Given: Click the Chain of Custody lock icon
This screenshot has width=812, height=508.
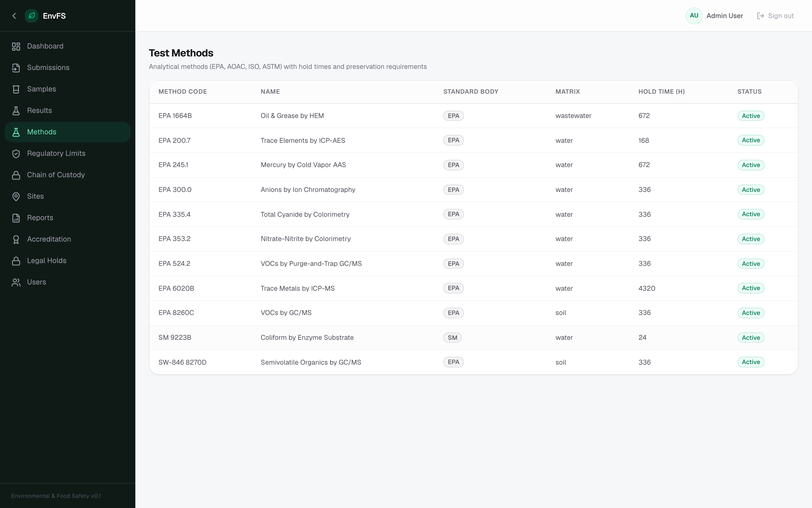Looking at the screenshot, I should [16, 175].
